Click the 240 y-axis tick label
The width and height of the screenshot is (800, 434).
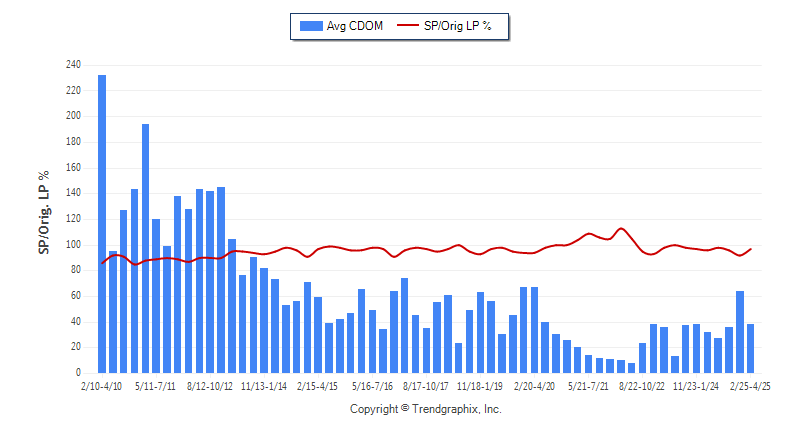73,65
